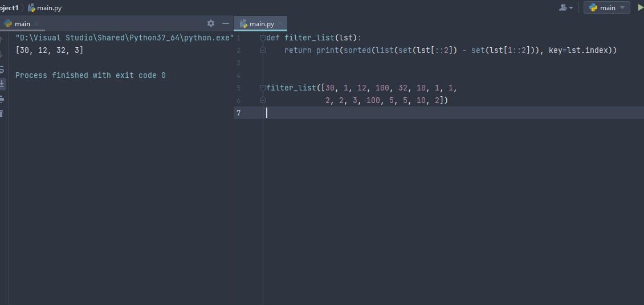Image resolution: width=644 pixels, height=305 pixels.
Task: Expand the main run configuration dropdown
Action: 606,8
